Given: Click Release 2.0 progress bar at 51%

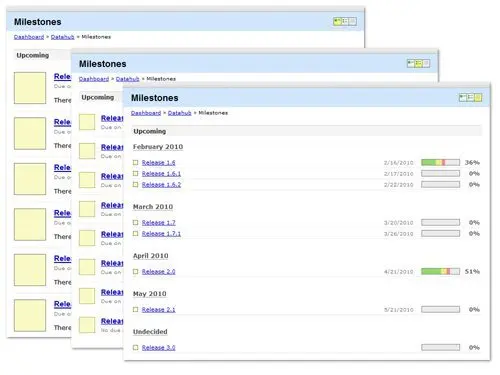Looking at the screenshot, I should (x=440, y=272).
